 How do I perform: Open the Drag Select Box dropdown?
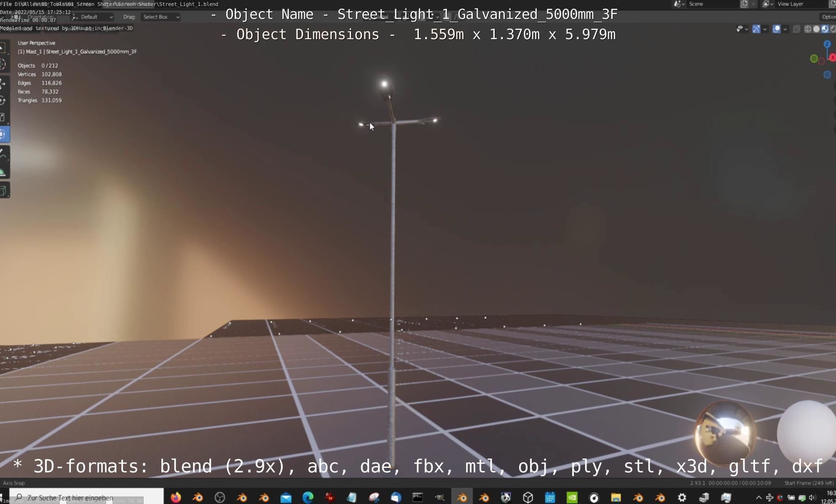(161, 17)
